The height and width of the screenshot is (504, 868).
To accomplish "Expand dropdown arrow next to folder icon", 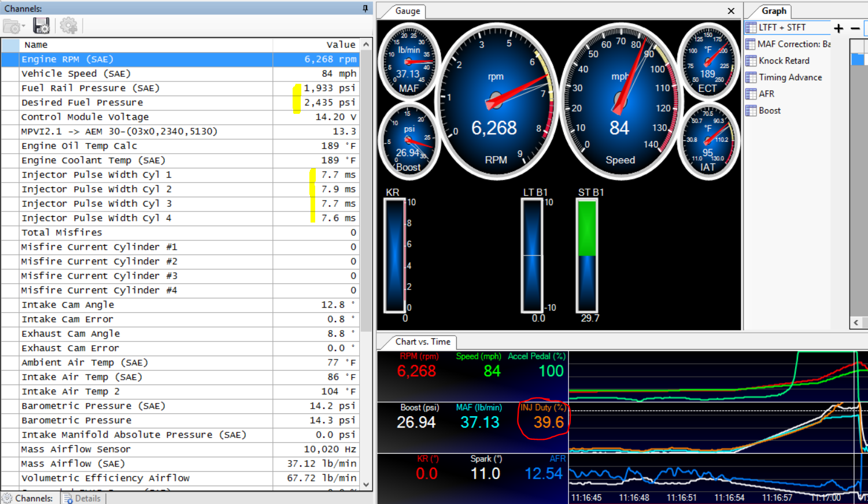I will pyautogui.click(x=23, y=27).
